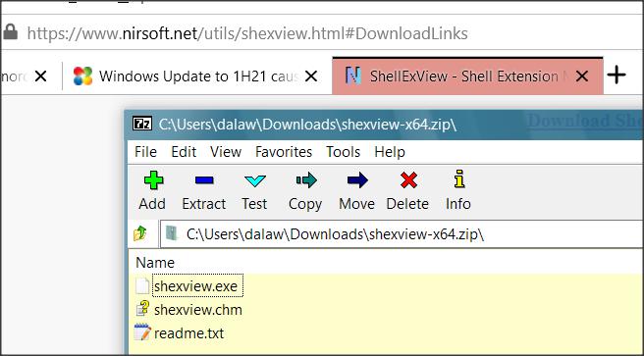Open the Favorites menu
This screenshot has height=356, width=644.
coord(284,152)
